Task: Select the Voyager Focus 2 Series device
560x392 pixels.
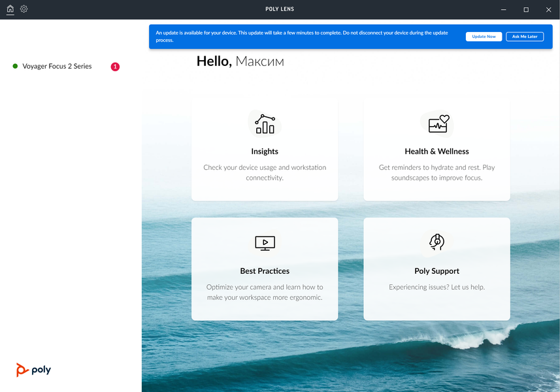Action: (x=57, y=66)
